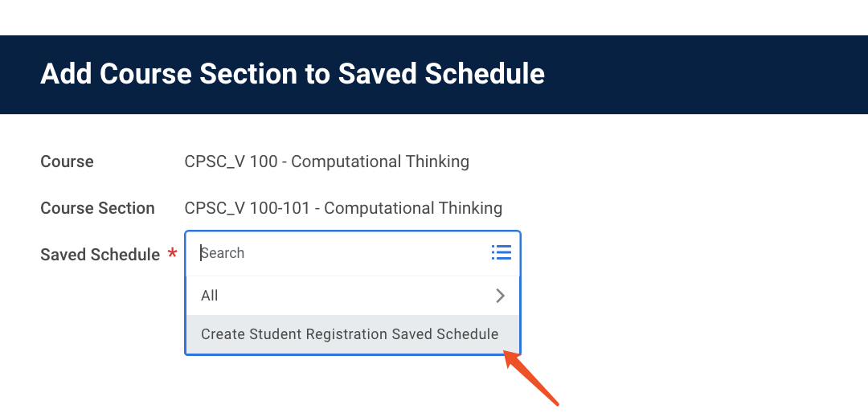This screenshot has width=868, height=413.
Task: Click blank white area below the dropdown
Action: click(x=321, y=386)
